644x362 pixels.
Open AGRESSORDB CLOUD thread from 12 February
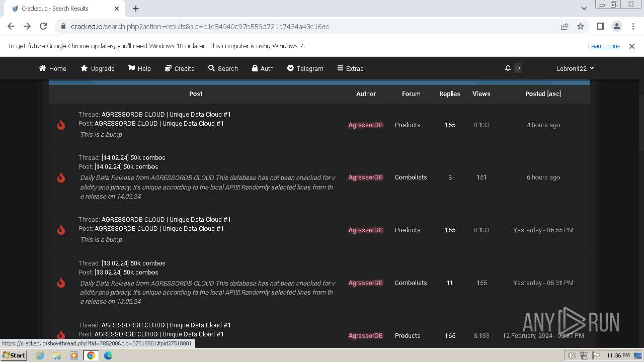click(166, 325)
